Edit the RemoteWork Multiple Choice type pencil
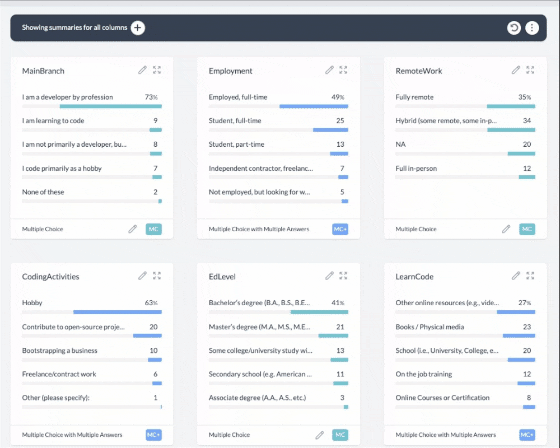This screenshot has width=560, height=448. click(506, 229)
